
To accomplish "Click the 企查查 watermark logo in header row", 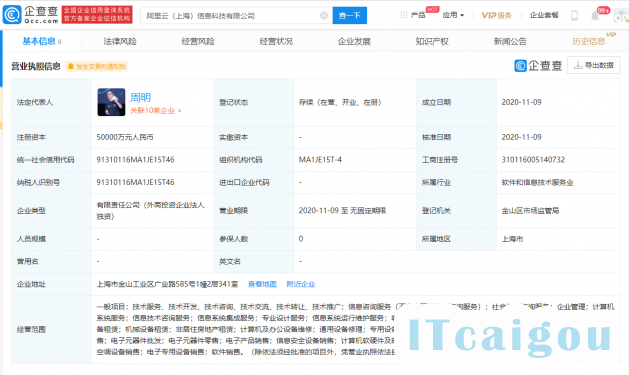I will pos(538,65).
